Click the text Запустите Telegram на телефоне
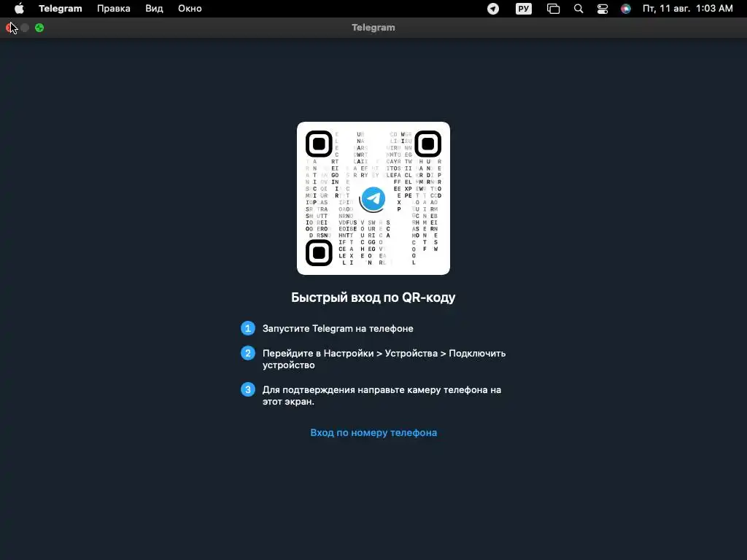The height and width of the screenshot is (560, 747). pyautogui.click(x=338, y=328)
